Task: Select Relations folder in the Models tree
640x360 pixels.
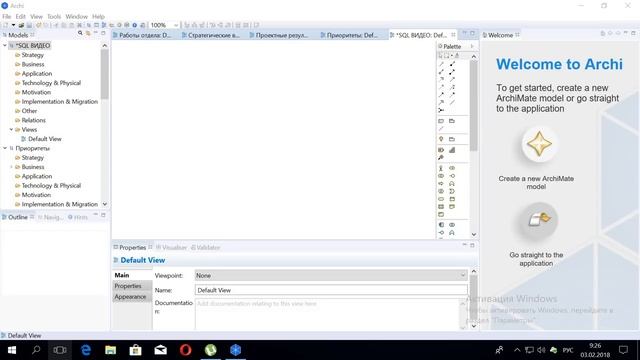Action: point(33,120)
